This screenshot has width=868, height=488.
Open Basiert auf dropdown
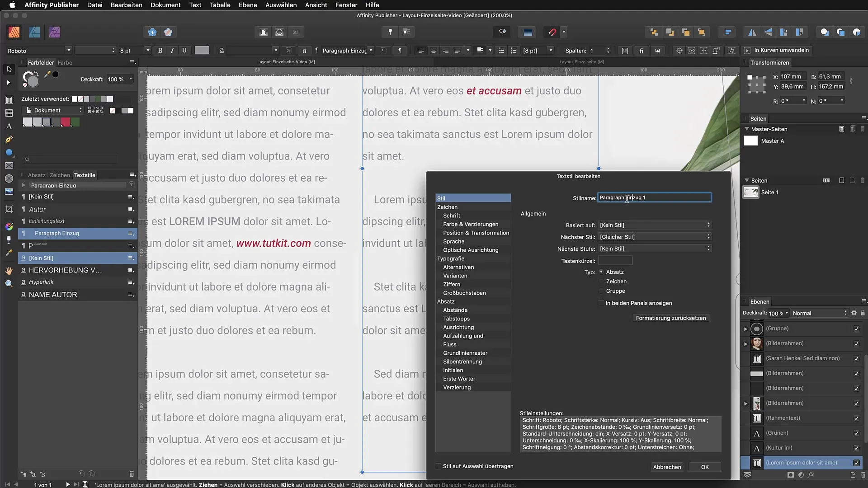click(x=655, y=225)
